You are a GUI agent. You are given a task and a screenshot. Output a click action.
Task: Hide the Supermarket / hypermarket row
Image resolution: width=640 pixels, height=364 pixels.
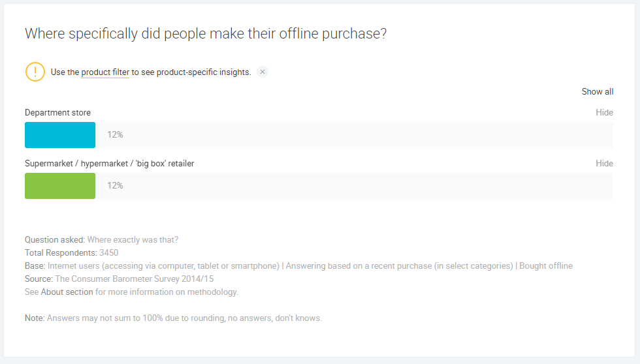click(x=604, y=164)
